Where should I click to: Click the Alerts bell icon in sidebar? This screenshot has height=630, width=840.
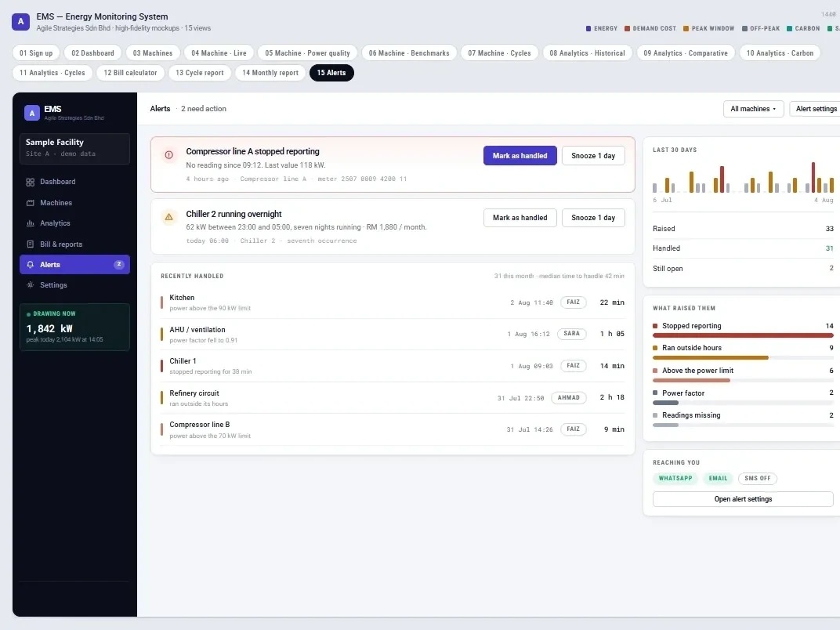click(x=30, y=265)
